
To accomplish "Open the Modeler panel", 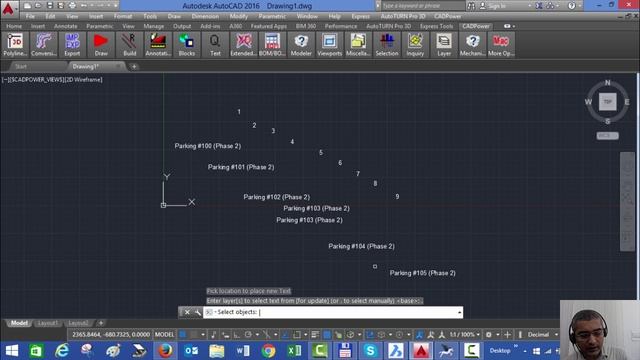I will [301, 45].
